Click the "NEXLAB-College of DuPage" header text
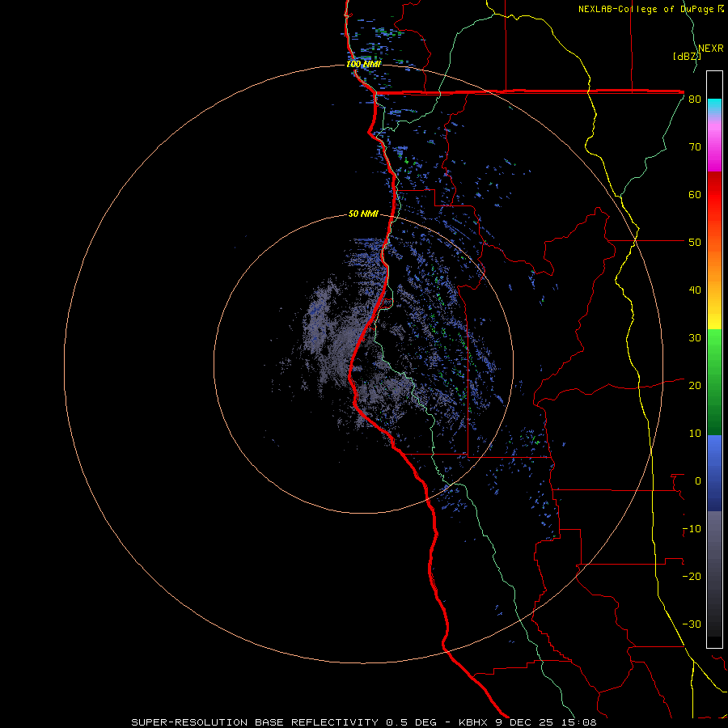The height and width of the screenshot is (728, 728). click(x=646, y=9)
